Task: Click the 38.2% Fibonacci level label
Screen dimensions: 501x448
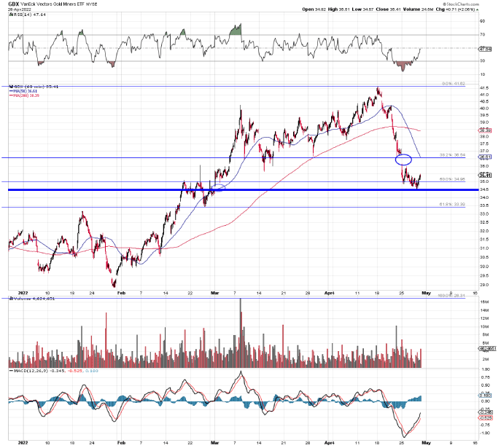Action: click(454, 155)
